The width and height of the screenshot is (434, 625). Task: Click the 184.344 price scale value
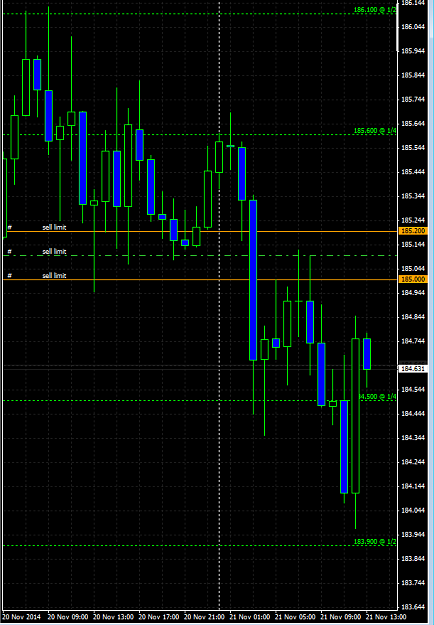click(x=412, y=438)
